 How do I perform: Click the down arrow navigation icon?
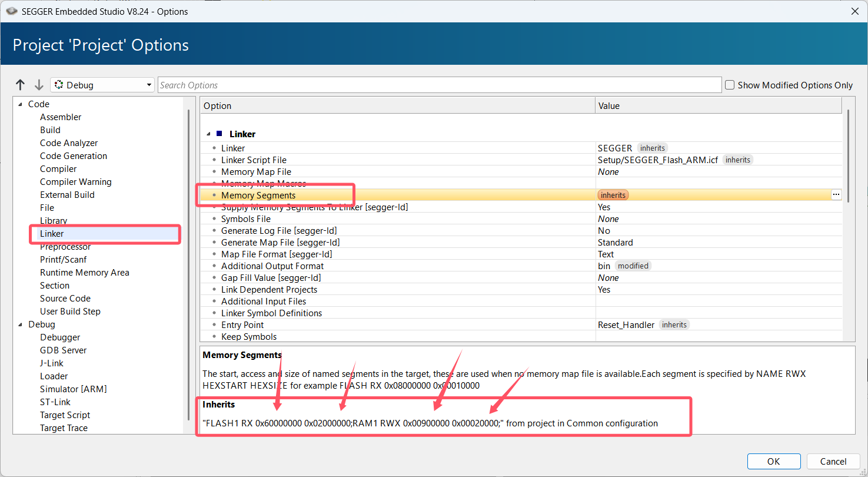click(x=39, y=85)
